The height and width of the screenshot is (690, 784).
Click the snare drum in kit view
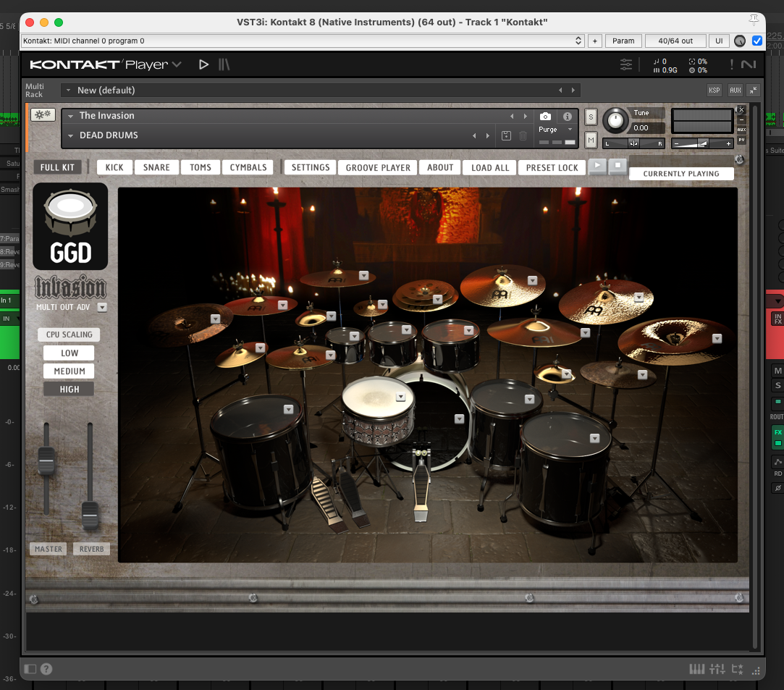point(378,410)
